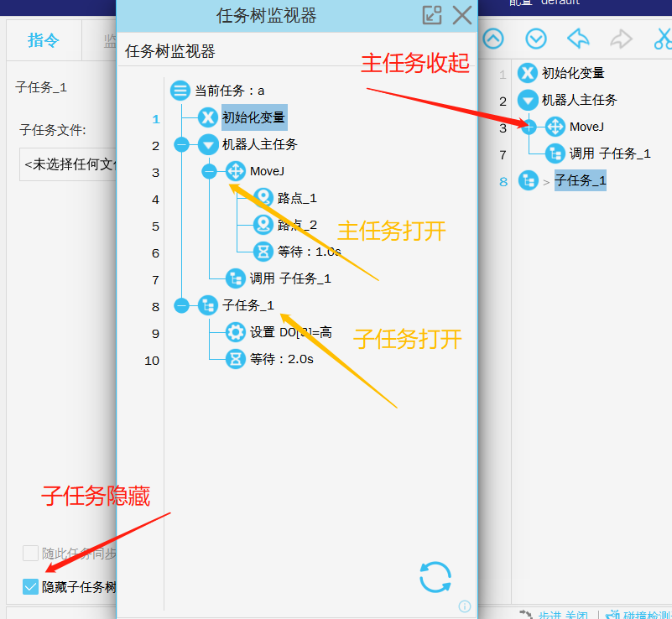Click the undo arrow in toolbar
The height and width of the screenshot is (619, 672).
[x=578, y=39]
